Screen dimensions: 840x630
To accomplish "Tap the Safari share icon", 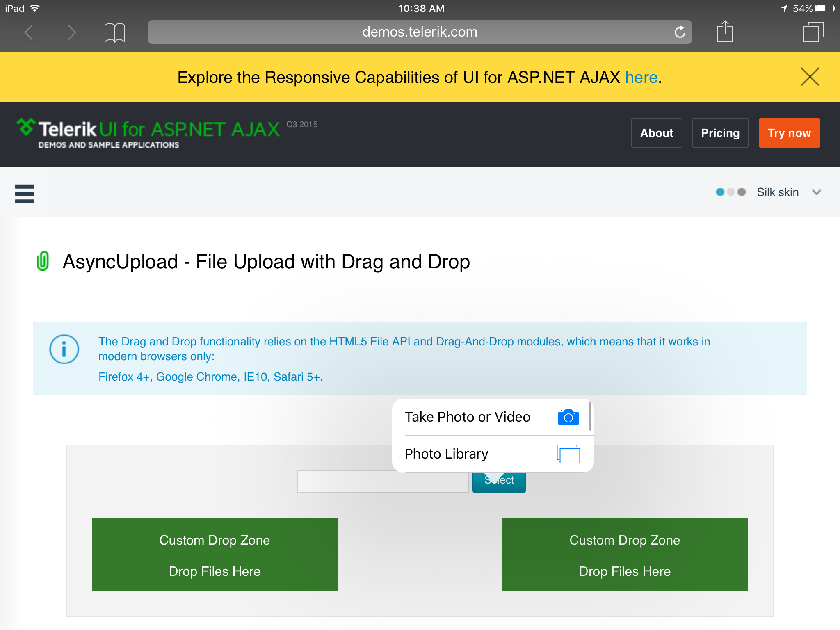I will coord(725,32).
